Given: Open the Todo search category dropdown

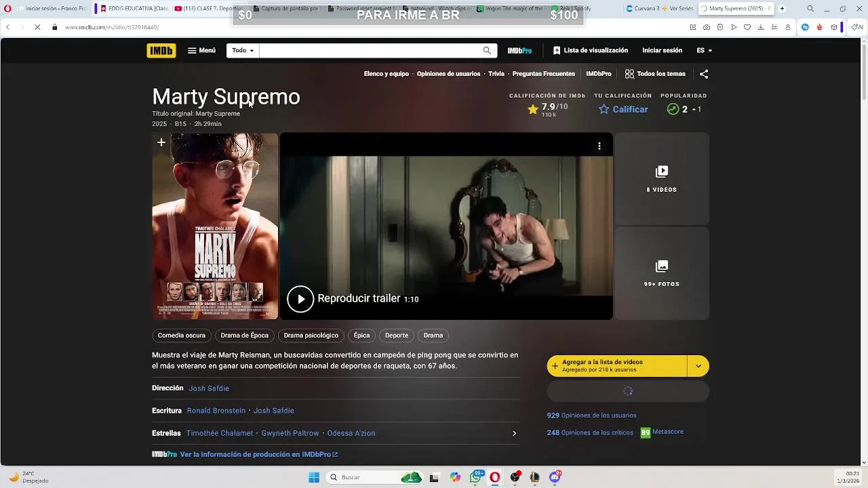Looking at the screenshot, I should [x=243, y=51].
